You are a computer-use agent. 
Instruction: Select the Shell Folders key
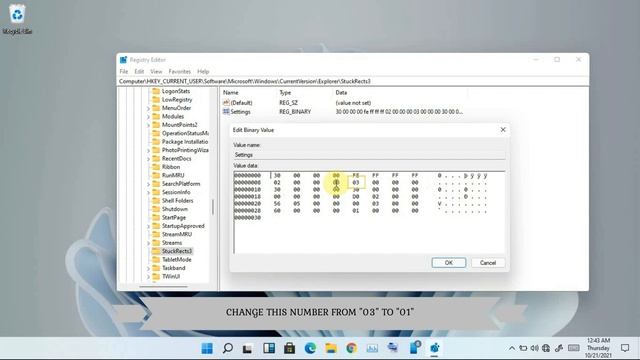[177, 201]
